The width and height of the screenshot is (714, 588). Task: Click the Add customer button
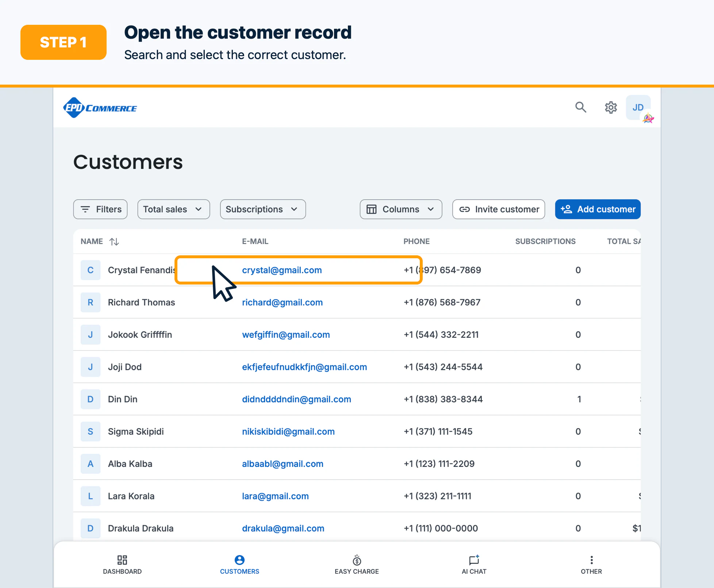point(598,209)
